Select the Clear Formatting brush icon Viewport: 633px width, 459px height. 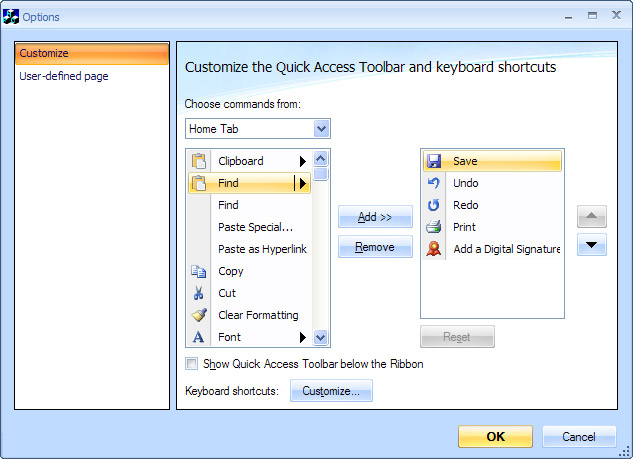pyautogui.click(x=199, y=315)
